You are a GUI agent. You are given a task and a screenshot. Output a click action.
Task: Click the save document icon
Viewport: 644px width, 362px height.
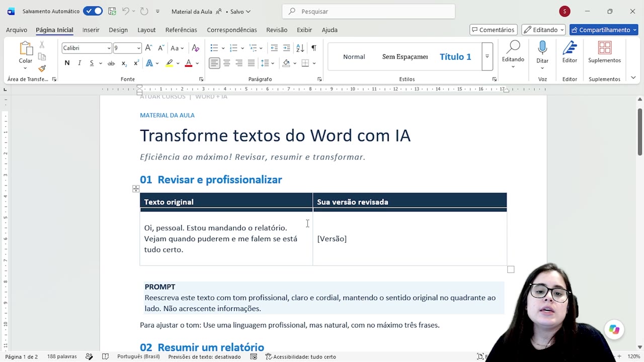(x=112, y=11)
